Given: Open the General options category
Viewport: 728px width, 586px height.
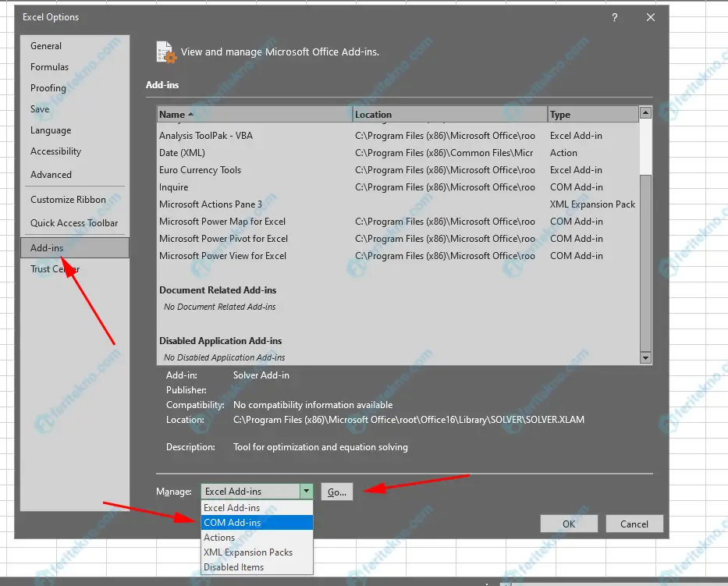Looking at the screenshot, I should (74, 45).
